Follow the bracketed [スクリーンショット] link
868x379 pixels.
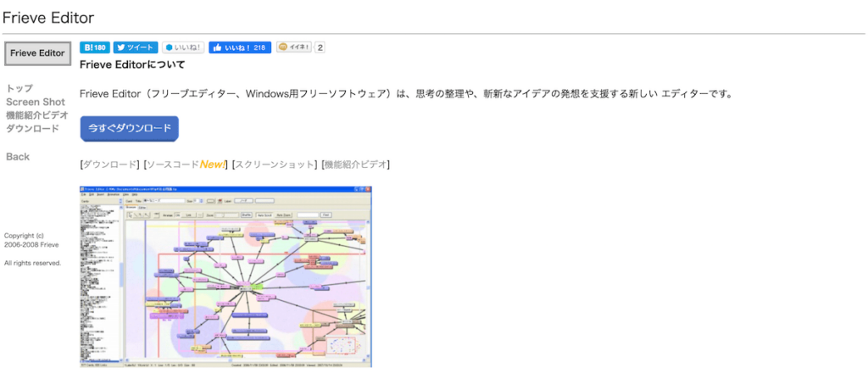(x=275, y=164)
